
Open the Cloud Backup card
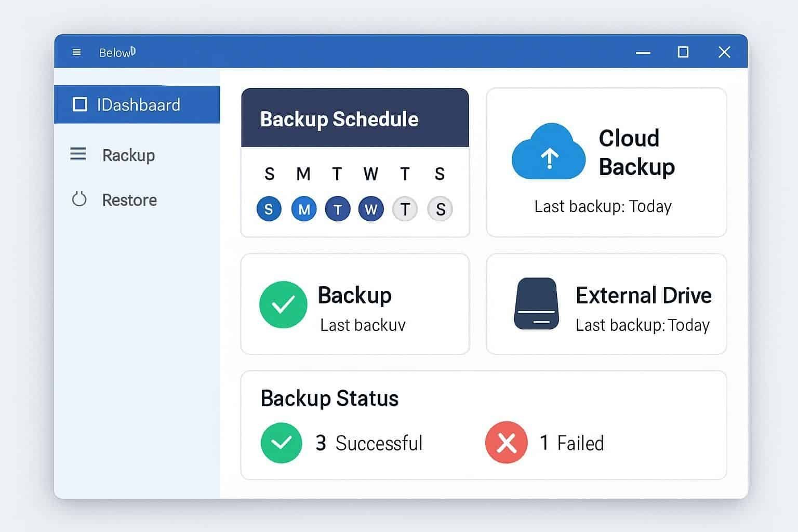point(606,162)
